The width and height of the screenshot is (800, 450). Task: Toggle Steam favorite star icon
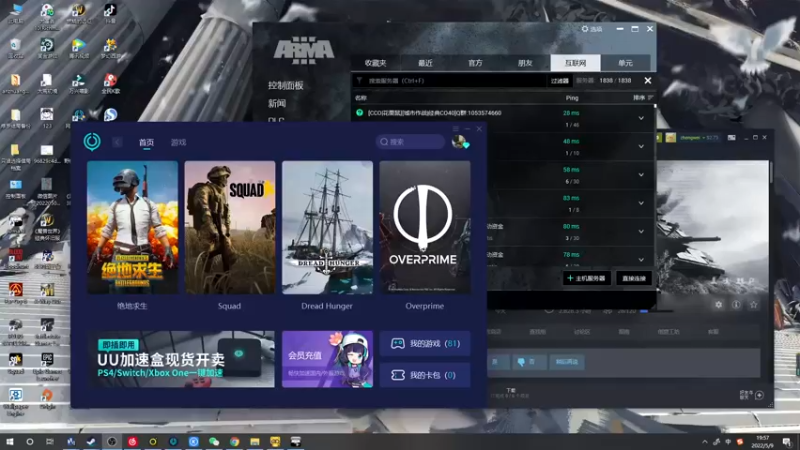(754, 305)
